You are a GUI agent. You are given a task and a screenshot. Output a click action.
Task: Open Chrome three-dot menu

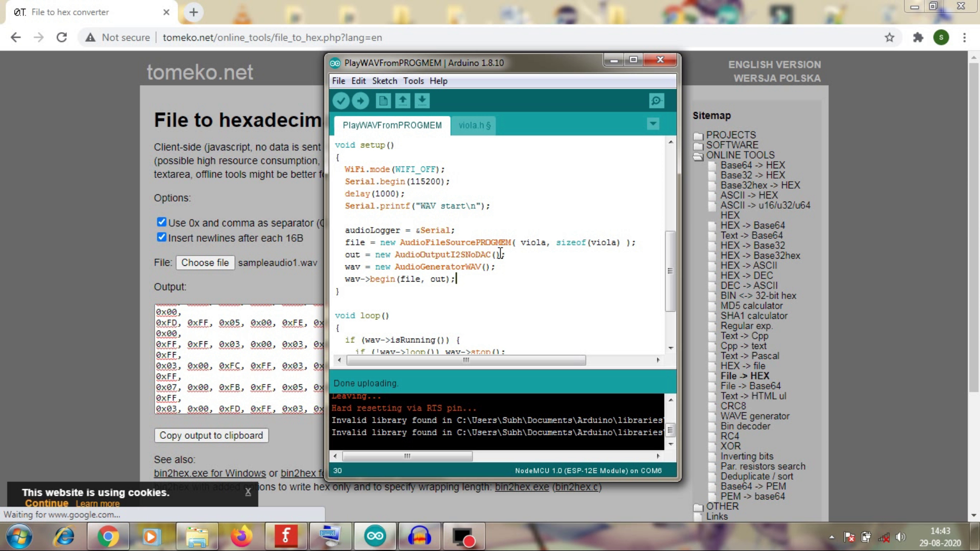click(964, 37)
